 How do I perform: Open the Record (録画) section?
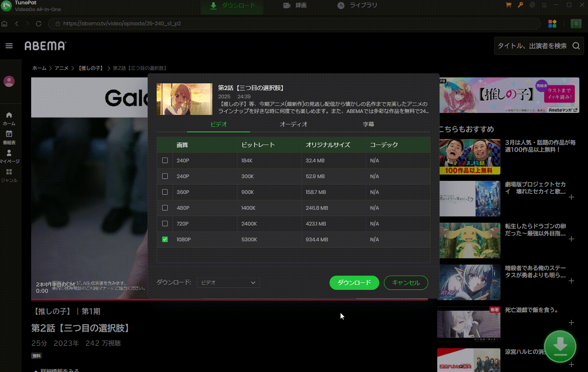point(294,5)
